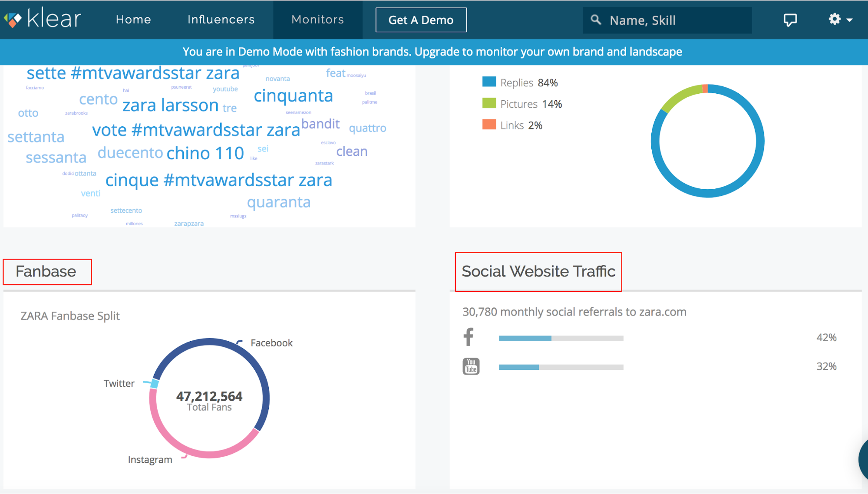Click the Upgrade demo mode banner
Viewport: 868px width, 494px height.
[x=432, y=52]
